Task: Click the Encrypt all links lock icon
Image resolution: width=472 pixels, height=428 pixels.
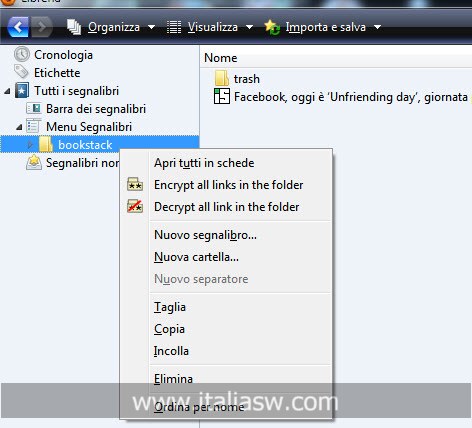Action: point(135,184)
